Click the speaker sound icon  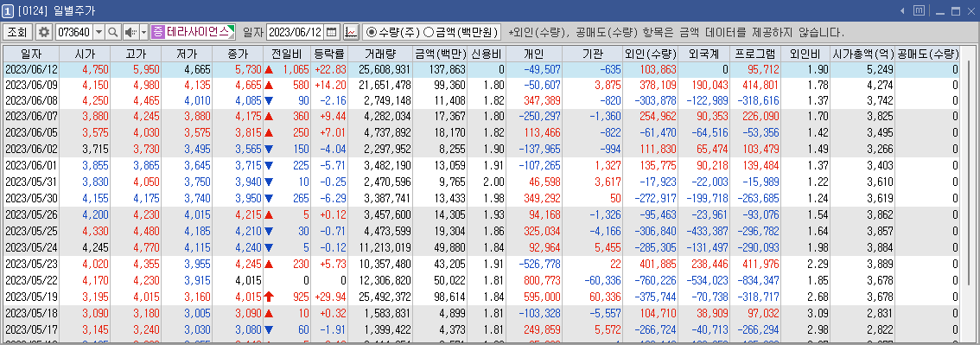click(x=130, y=32)
